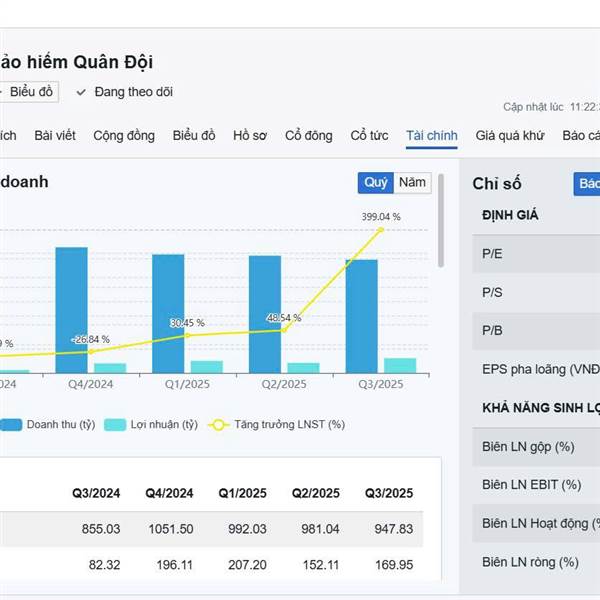Click the checkmark icon beside Đang theo dõi
The height and width of the screenshot is (600, 600).
(x=81, y=92)
